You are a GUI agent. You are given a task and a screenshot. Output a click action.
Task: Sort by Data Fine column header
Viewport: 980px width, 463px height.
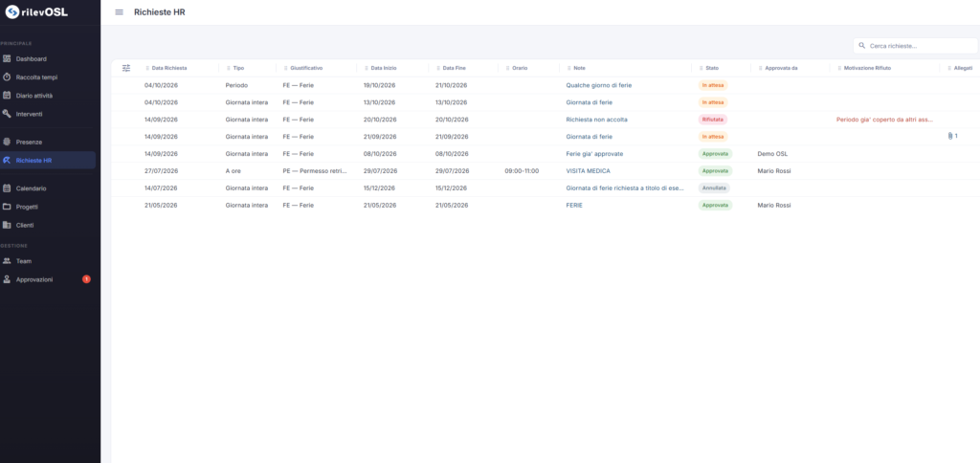(x=455, y=68)
